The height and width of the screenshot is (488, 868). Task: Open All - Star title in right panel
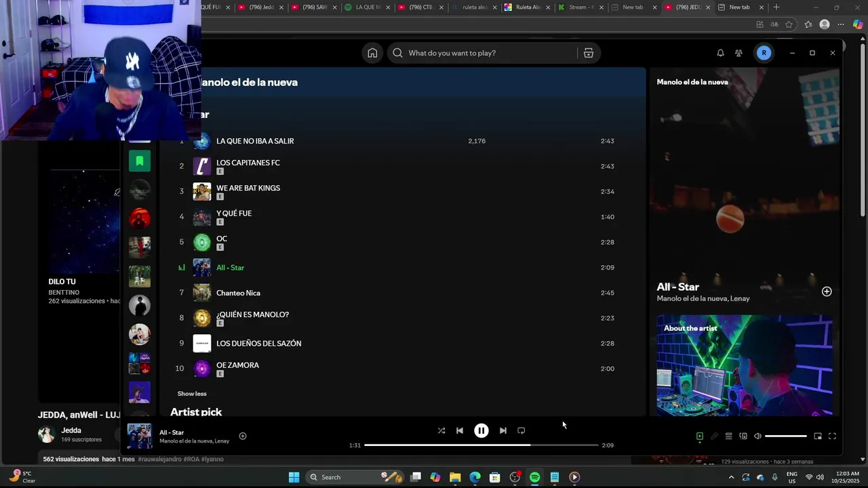tap(677, 287)
